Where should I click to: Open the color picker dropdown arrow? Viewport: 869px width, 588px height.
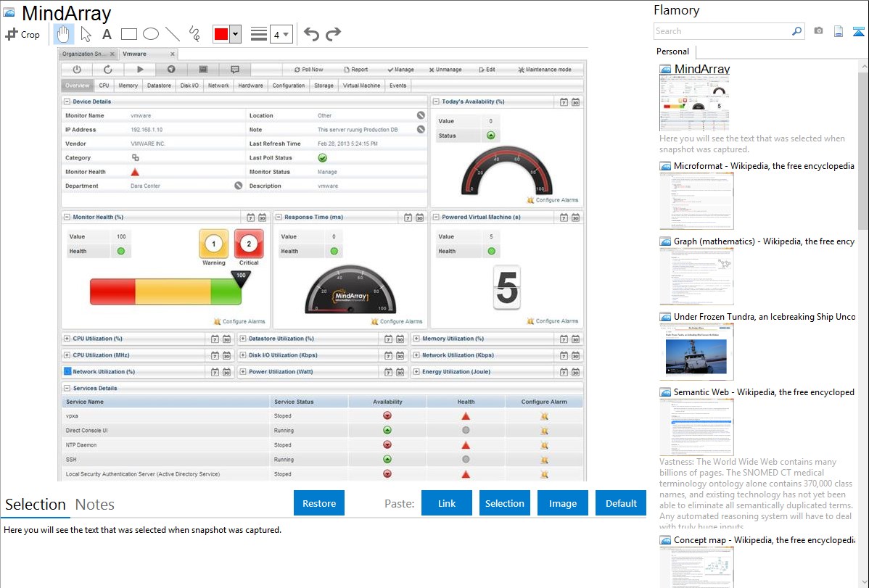pos(235,34)
